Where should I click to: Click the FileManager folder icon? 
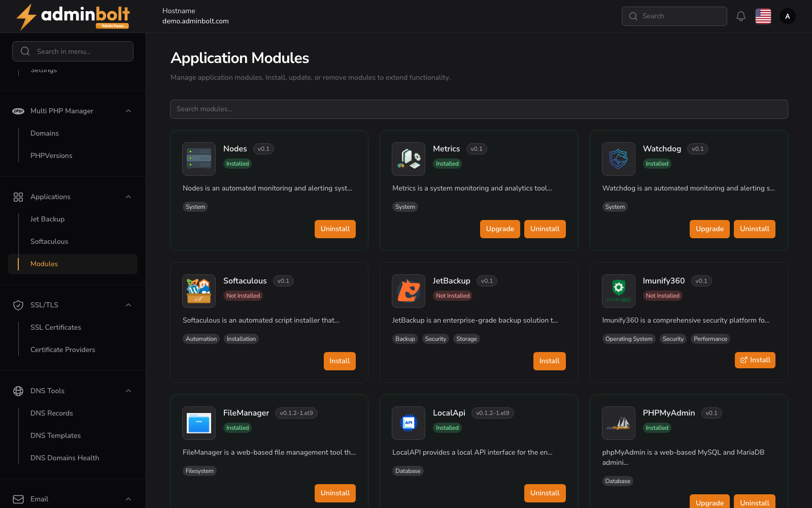199,423
